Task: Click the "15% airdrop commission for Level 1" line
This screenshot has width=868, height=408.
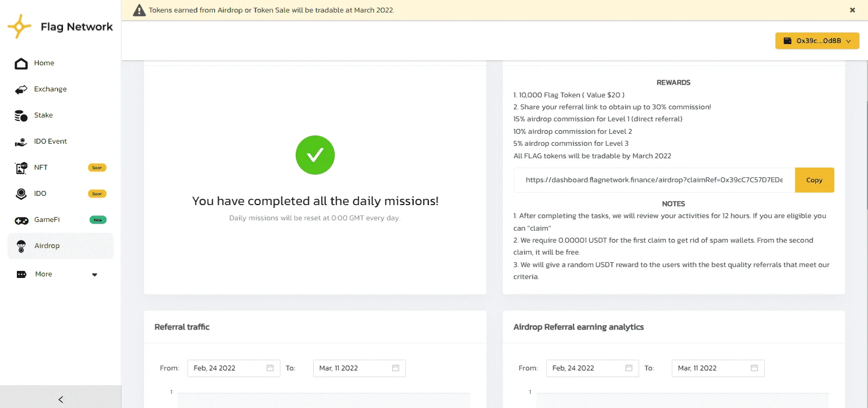Action: click(598, 119)
